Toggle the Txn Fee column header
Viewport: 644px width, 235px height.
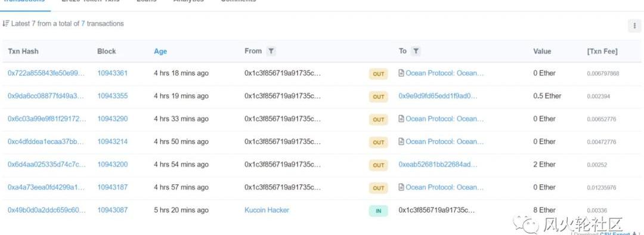tap(602, 51)
